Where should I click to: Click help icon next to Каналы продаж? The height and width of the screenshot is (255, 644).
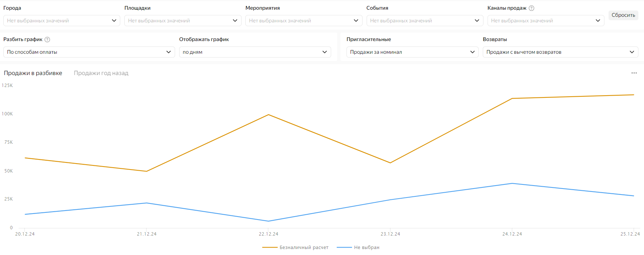click(x=531, y=8)
